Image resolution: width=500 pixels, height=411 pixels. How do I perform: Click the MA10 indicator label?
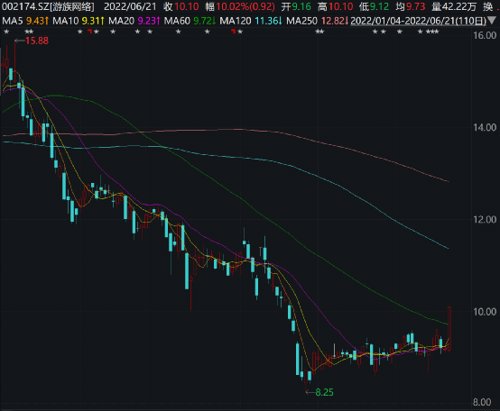tap(66, 21)
